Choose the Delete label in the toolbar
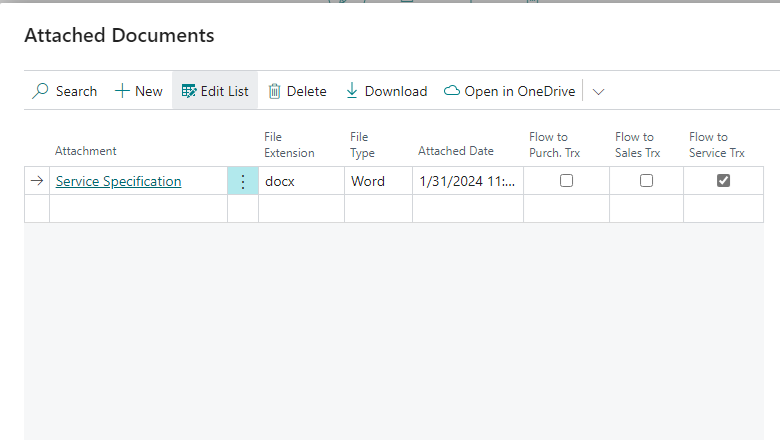Screen dimensions: 780x440 click(x=306, y=91)
